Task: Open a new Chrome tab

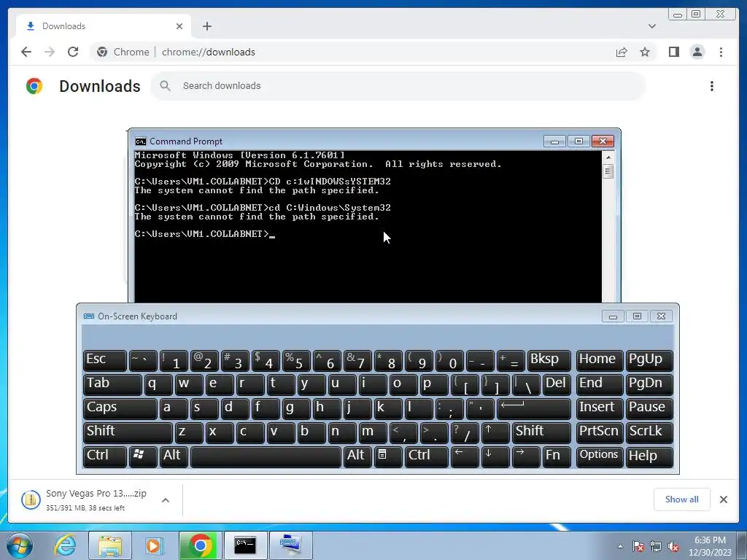Action: [x=206, y=26]
